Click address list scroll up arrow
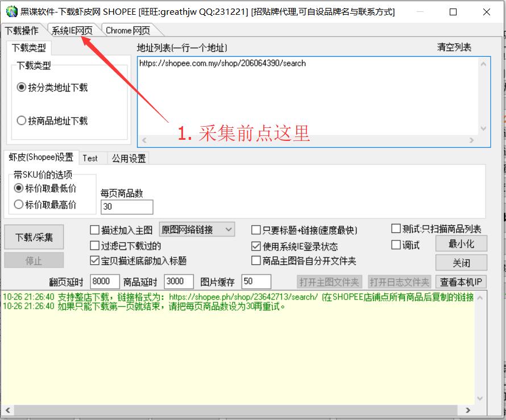This screenshot has height=420, width=506. 483,64
